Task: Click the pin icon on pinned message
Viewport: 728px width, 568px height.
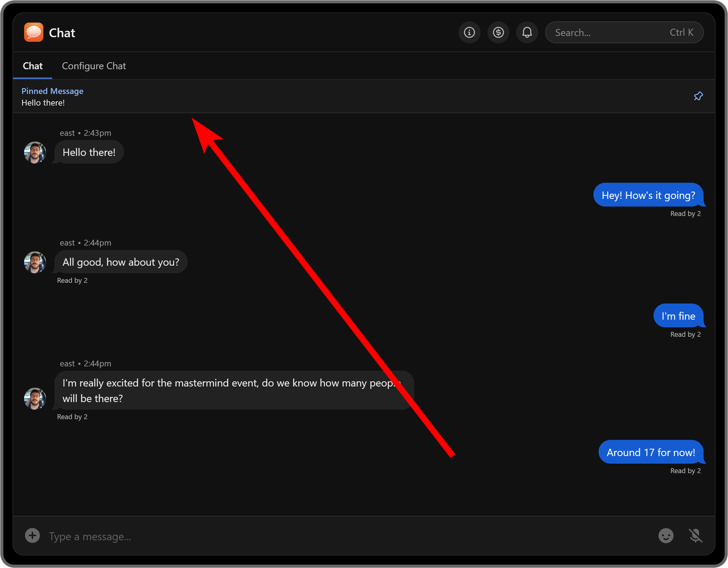Action: 698,96
